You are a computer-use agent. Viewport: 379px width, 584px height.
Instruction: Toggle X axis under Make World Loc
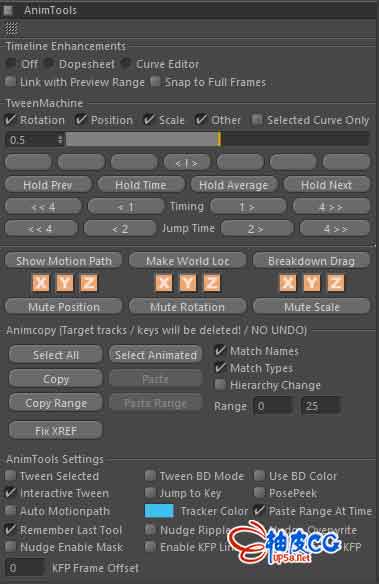click(164, 283)
